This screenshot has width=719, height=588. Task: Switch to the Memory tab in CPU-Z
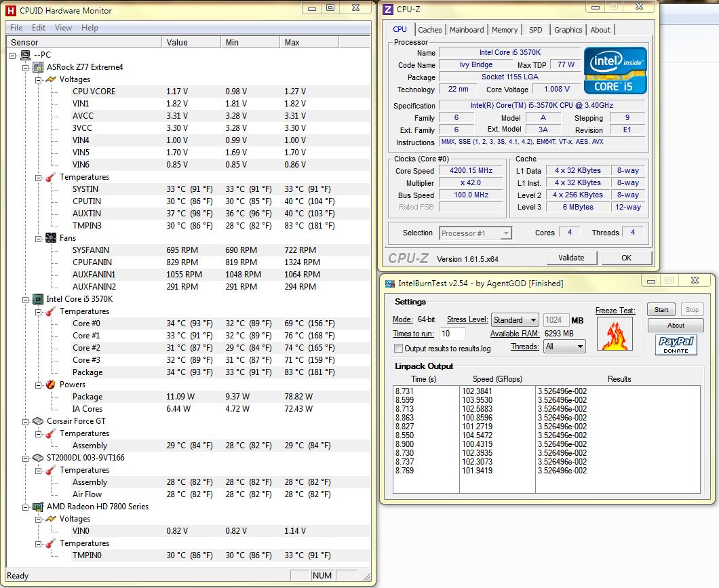tap(505, 30)
